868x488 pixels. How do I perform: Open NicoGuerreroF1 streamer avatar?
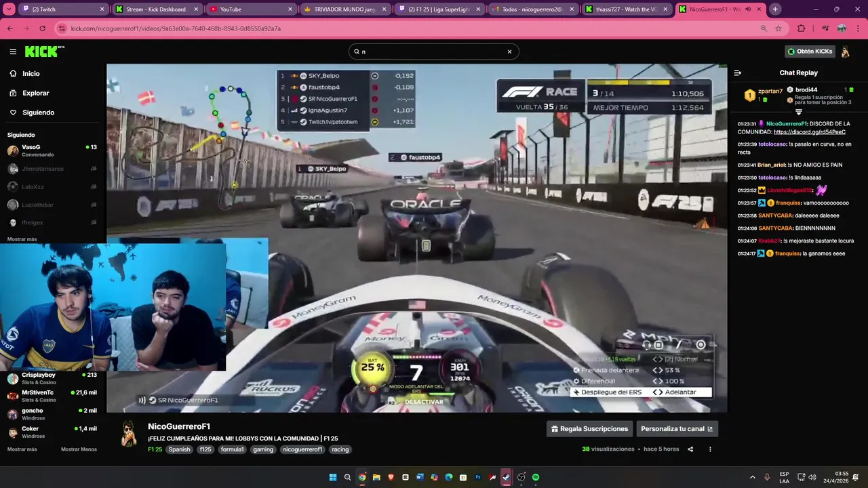[x=129, y=434]
